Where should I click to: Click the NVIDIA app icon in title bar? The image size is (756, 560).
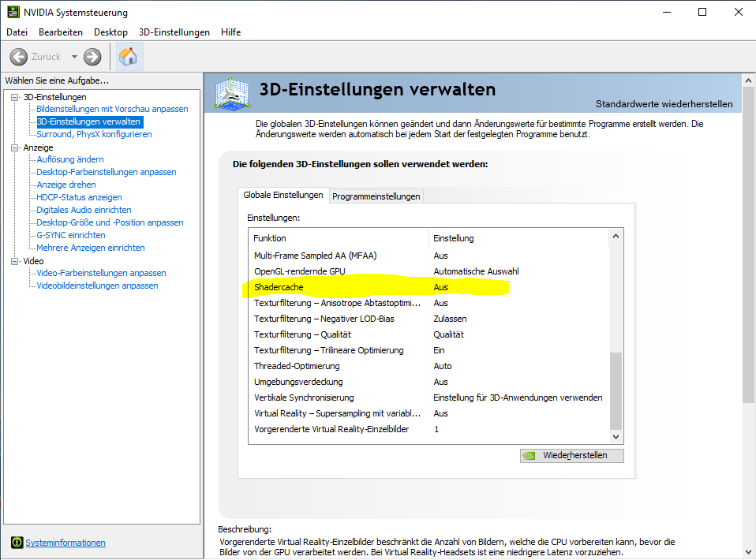click(13, 12)
